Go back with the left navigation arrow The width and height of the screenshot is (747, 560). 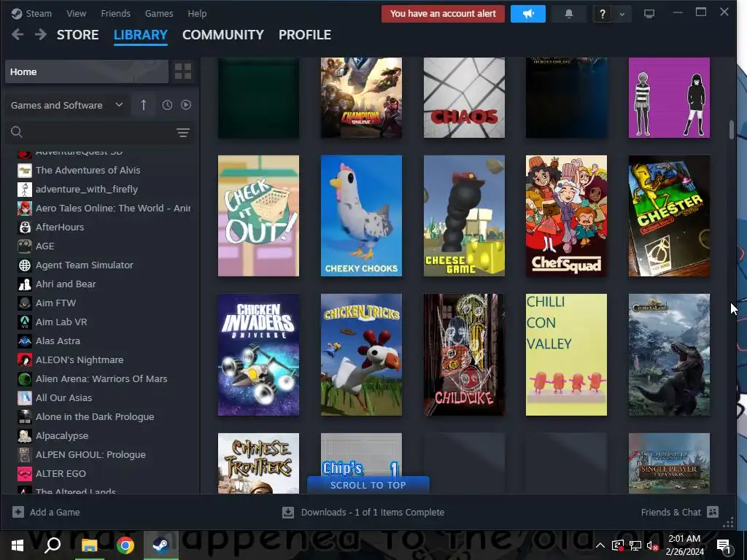[18, 34]
